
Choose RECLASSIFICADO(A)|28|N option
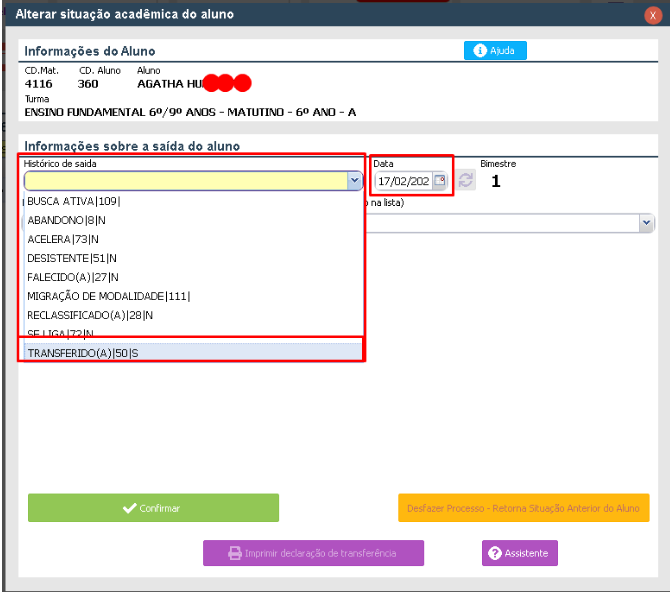click(90, 315)
